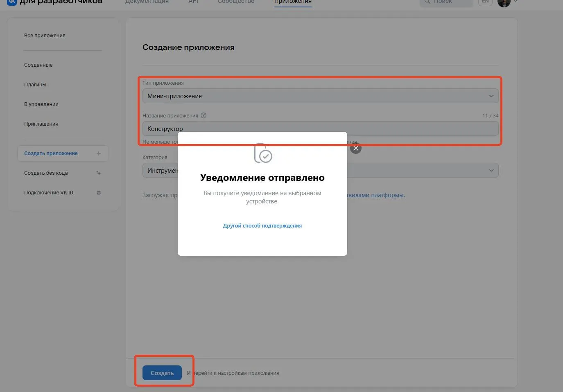Click the Уведомление отправлено heading

tap(262, 178)
